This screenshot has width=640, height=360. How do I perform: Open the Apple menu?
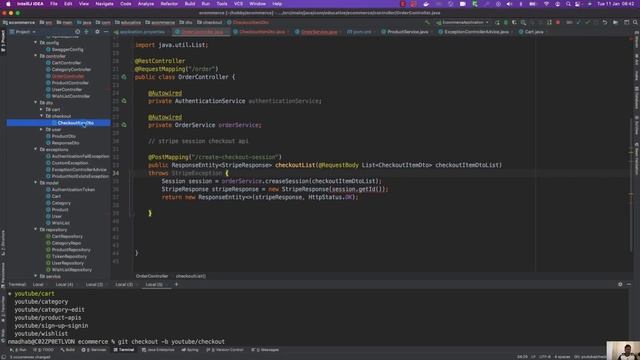(8, 4)
